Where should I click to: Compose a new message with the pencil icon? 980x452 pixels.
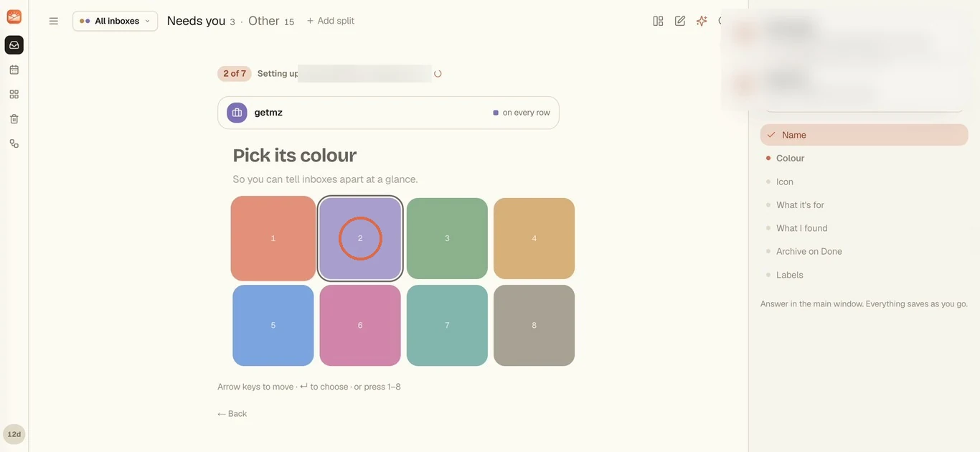[x=680, y=21]
